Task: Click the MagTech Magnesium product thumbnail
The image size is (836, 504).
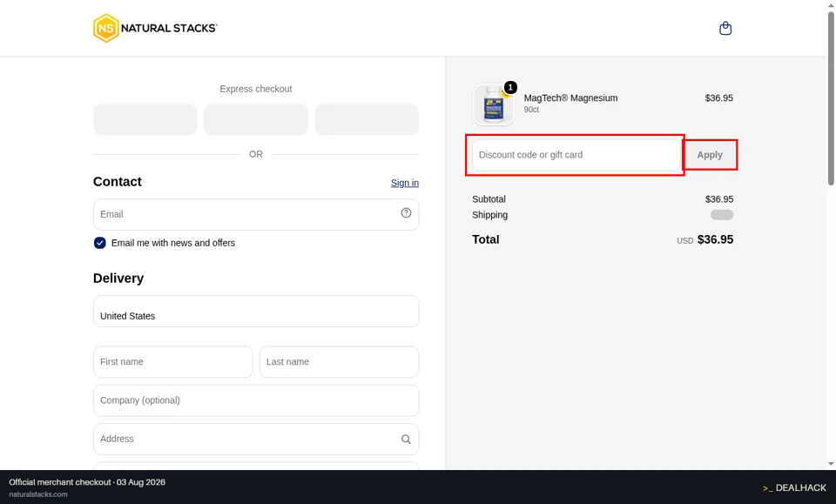Action: (x=494, y=104)
